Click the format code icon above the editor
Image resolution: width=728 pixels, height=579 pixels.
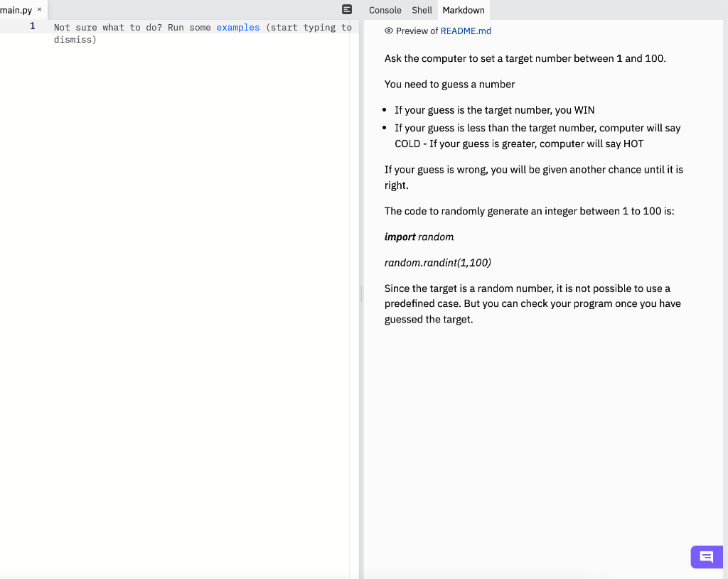pyautogui.click(x=347, y=9)
